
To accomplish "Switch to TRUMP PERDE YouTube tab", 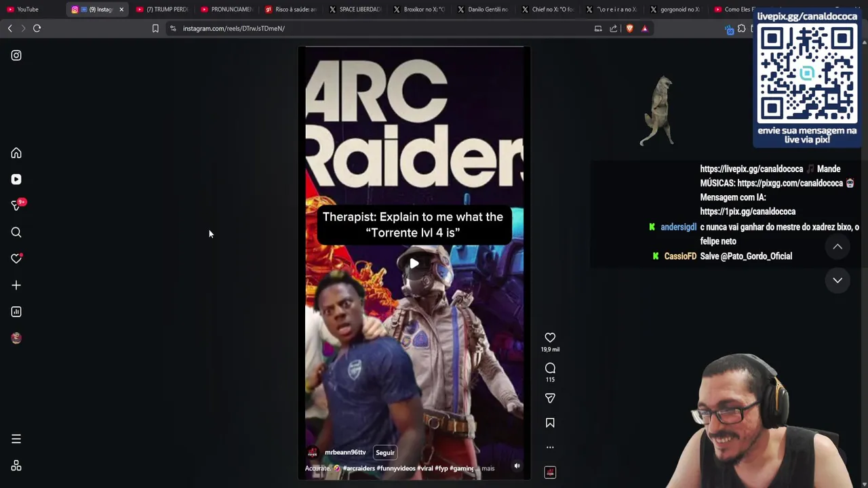I will point(161,9).
